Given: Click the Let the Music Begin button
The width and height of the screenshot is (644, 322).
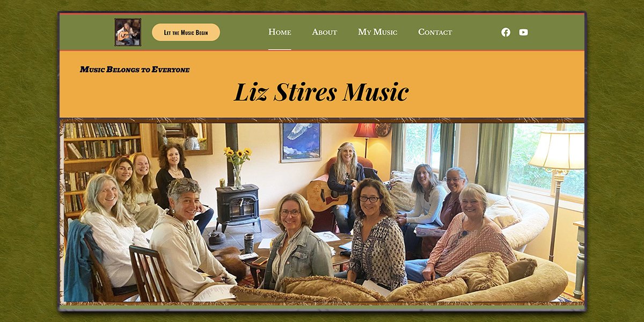Looking at the screenshot, I should 186,32.
